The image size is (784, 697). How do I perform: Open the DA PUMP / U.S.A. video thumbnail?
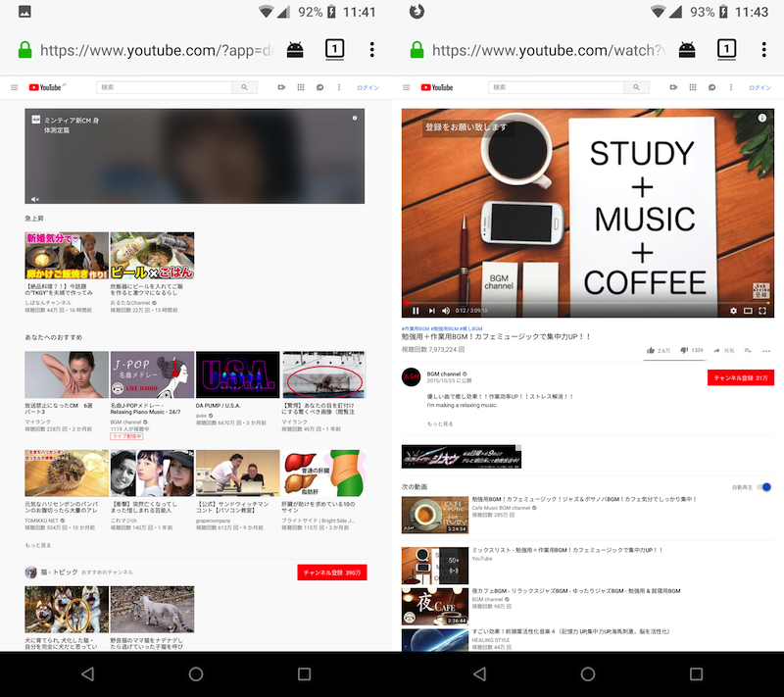tap(237, 374)
